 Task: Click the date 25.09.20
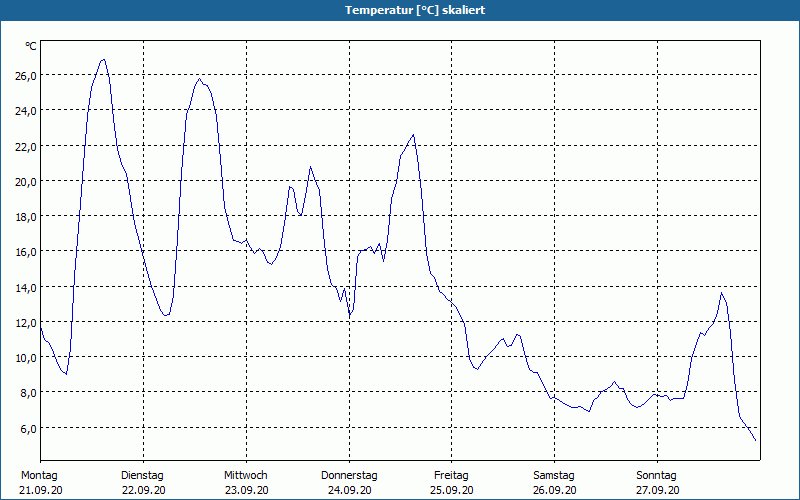452,490
